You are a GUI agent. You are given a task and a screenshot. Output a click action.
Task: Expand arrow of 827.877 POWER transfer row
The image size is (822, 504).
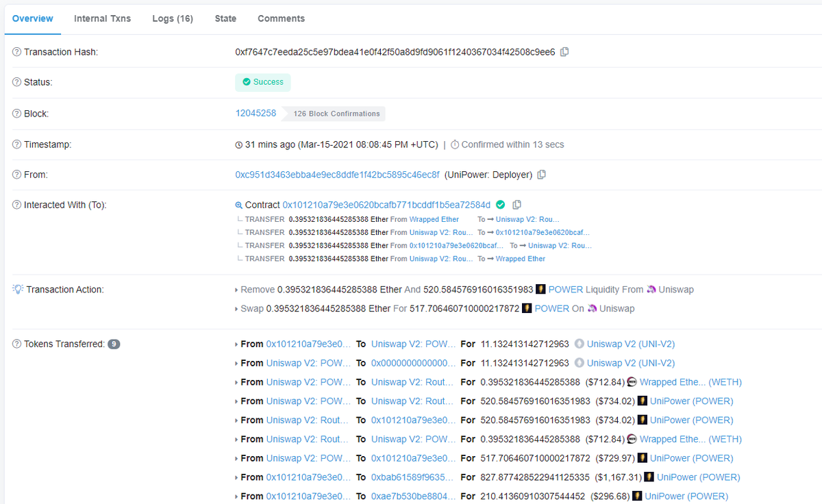(x=236, y=477)
